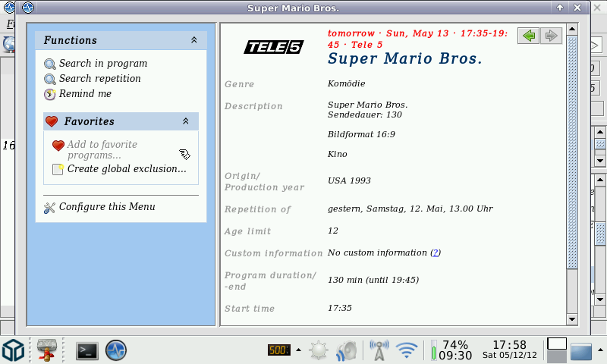
Task: Click the Configure this Menu tools icon
Action: [x=50, y=207]
